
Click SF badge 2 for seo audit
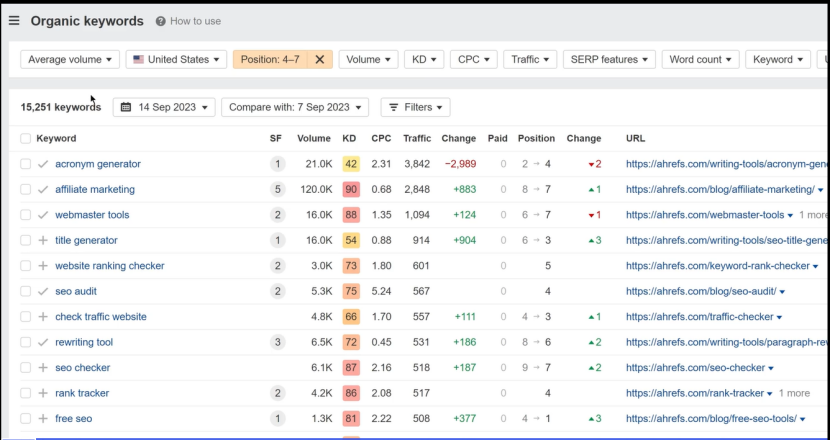(277, 291)
